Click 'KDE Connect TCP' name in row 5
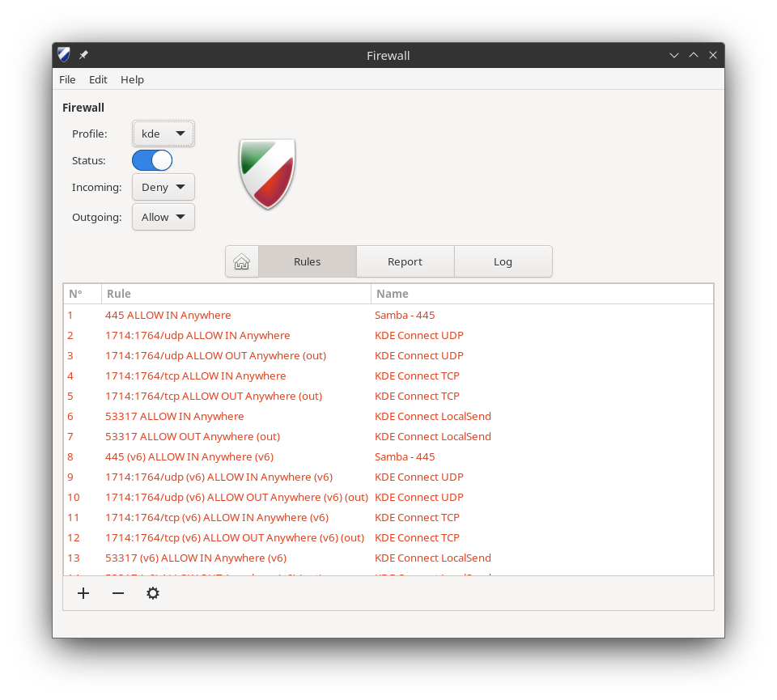777x700 pixels. [x=418, y=397]
